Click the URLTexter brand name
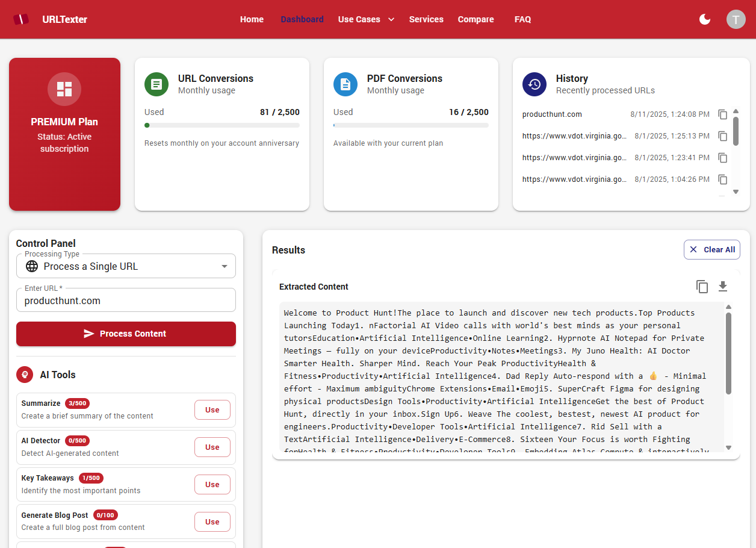Screen dimensions: 756x548 tap(65, 19)
